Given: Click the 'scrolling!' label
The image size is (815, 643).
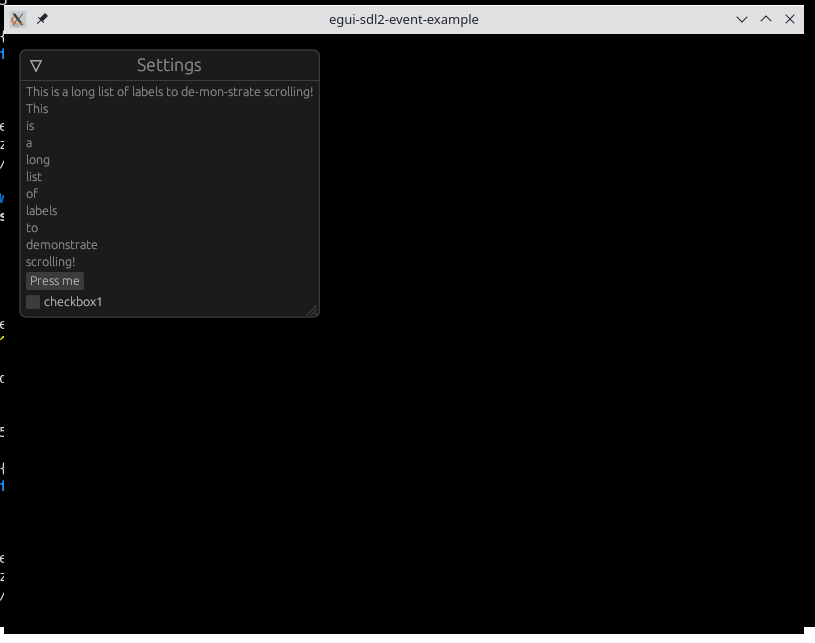Looking at the screenshot, I should click(x=50, y=261).
